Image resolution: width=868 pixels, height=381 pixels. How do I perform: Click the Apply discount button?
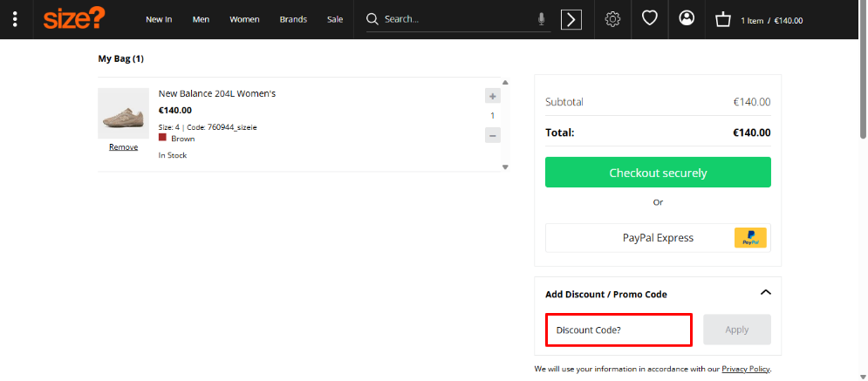(737, 330)
